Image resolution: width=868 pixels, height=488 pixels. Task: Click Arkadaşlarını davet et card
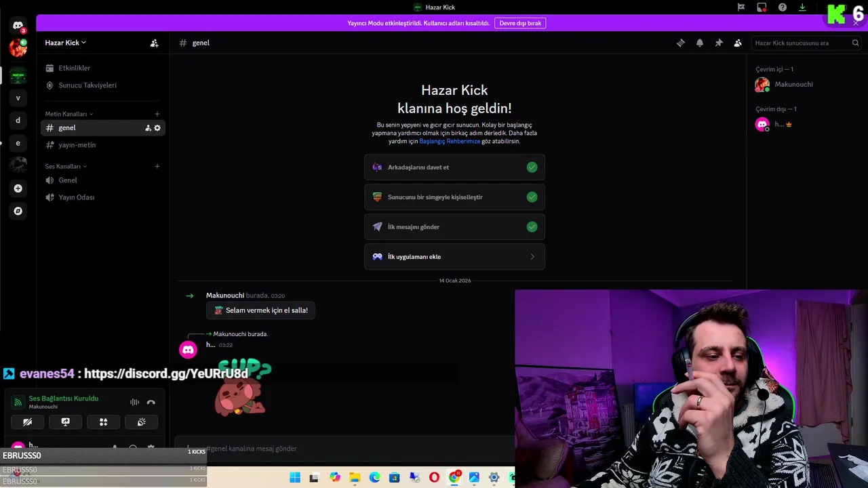pyautogui.click(x=454, y=167)
